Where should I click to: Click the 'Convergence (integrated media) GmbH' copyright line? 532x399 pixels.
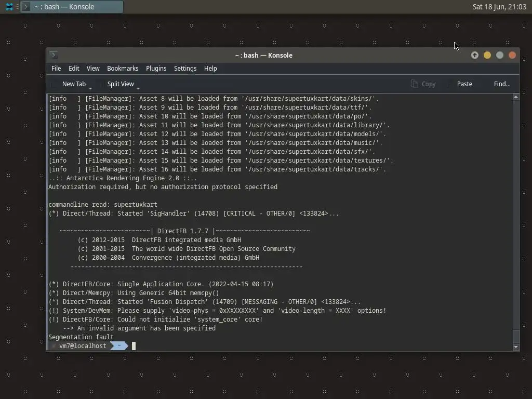[x=169, y=258]
